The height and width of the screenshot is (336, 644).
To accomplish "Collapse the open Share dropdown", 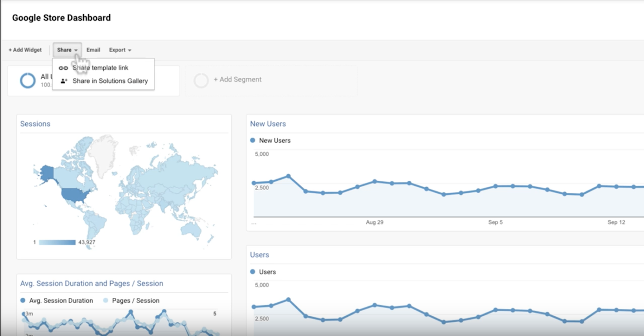I will 67,50.
